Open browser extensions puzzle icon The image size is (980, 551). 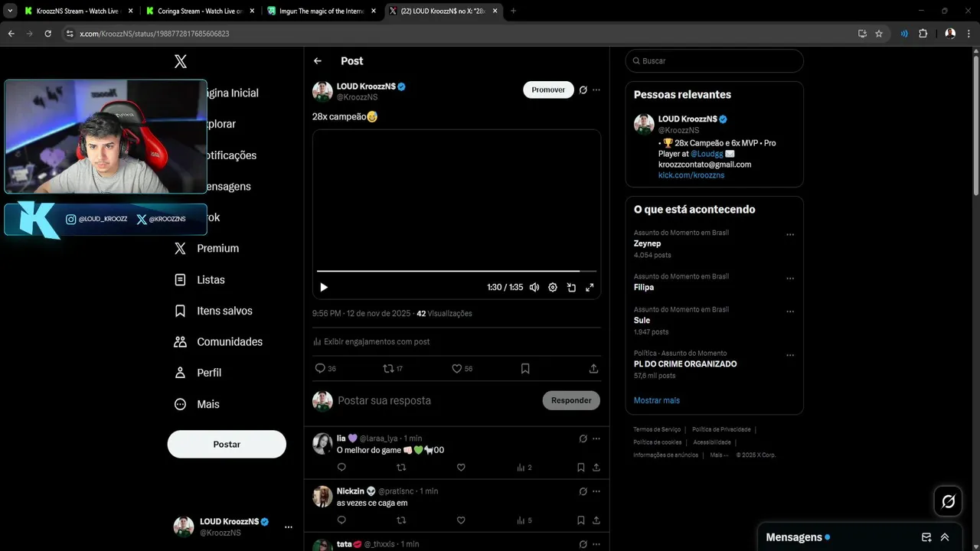923,34
